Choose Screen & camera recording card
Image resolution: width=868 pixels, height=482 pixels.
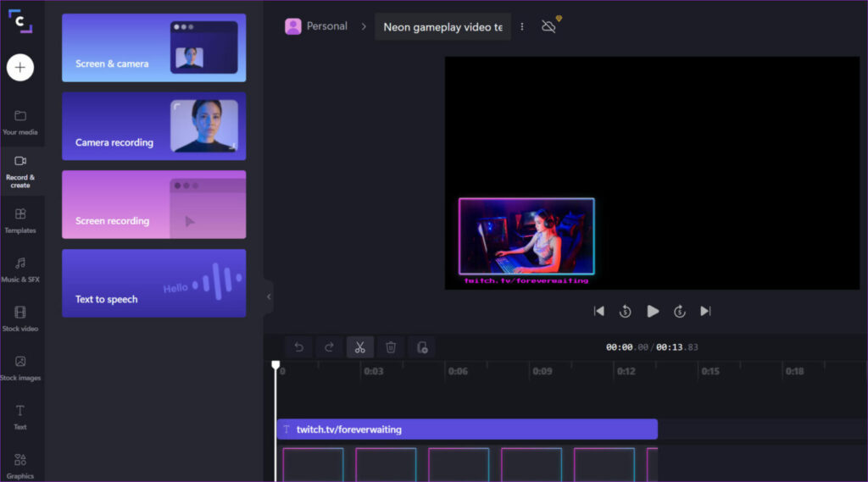pyautogui.click(x=154, y=48)
